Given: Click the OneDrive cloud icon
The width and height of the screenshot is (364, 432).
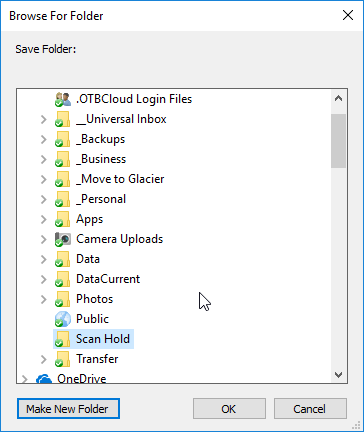Looking at the screenshot, I should pos(44,379).
